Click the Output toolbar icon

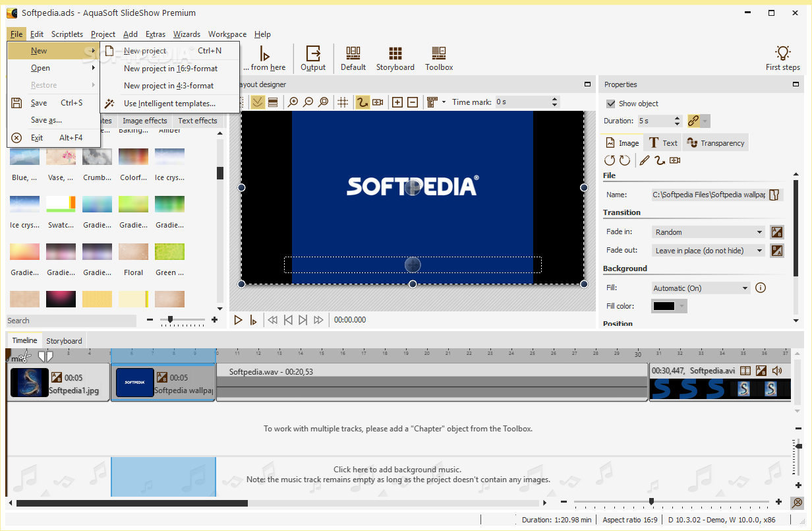coord(313,58)
